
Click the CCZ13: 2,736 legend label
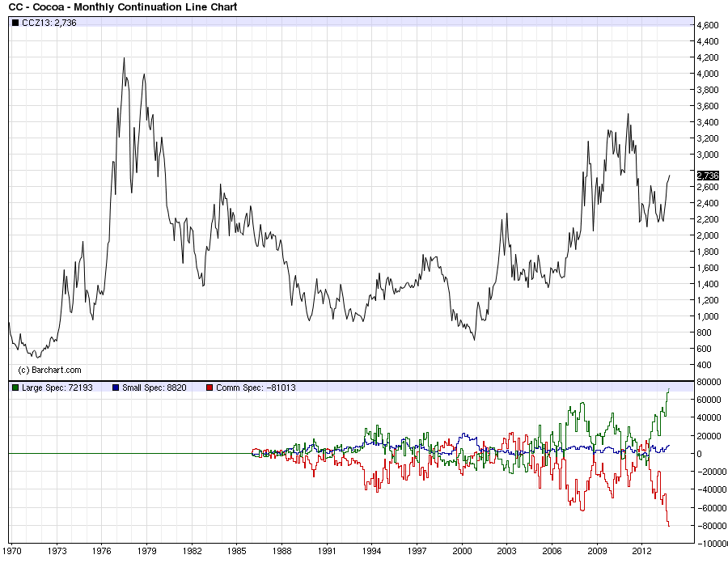[x=49, y=23]
